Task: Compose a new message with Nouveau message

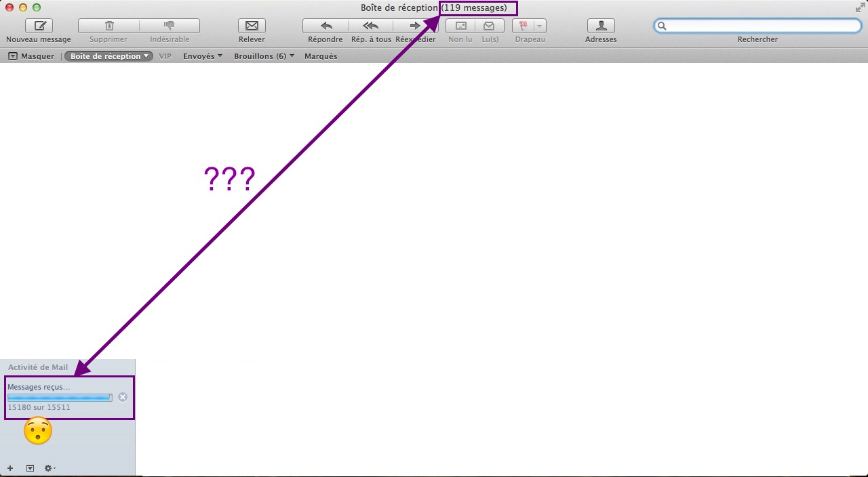Action: 39,26
